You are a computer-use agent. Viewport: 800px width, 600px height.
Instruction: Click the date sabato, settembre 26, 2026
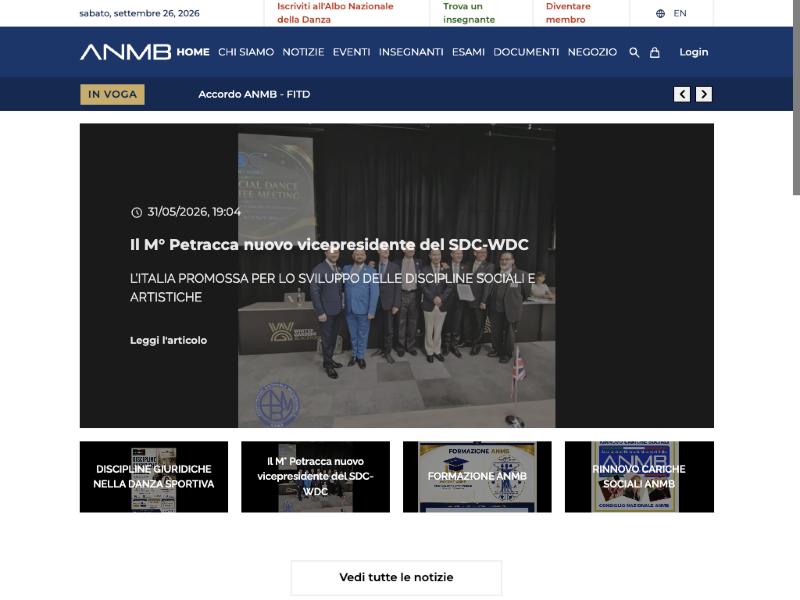pyautogui.click(x=139, y=13)
